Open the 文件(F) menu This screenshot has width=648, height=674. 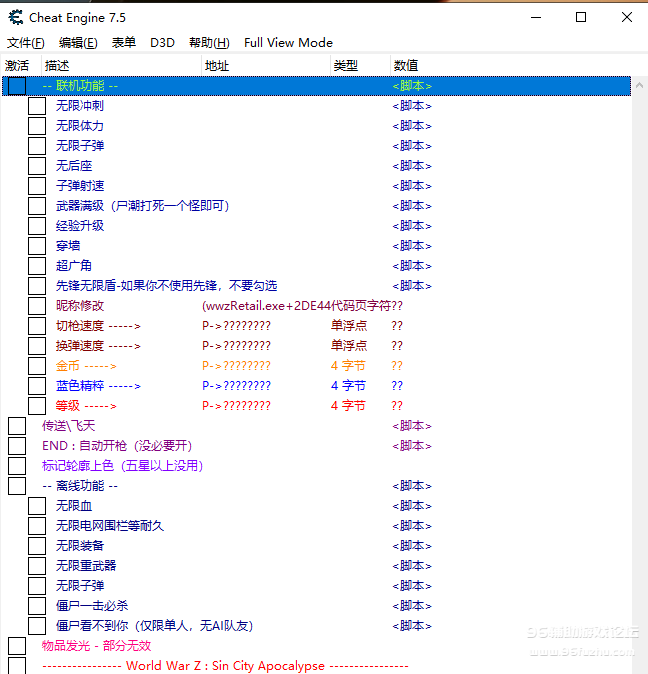(x=25, y=43)
